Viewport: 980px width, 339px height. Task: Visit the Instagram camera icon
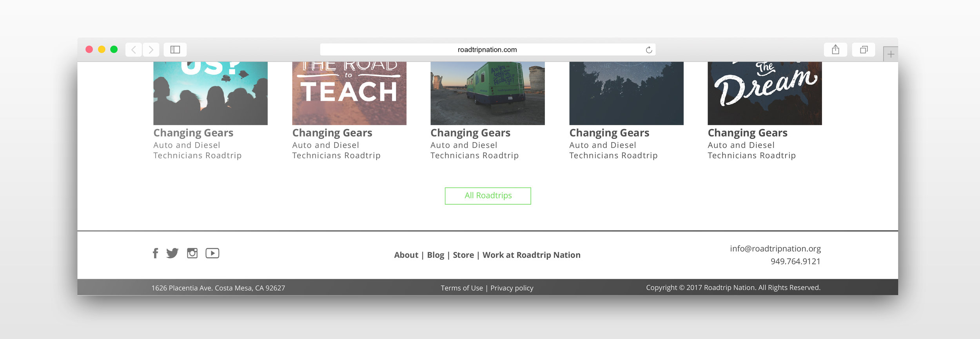pyautogui.click(x=192, y=253)
